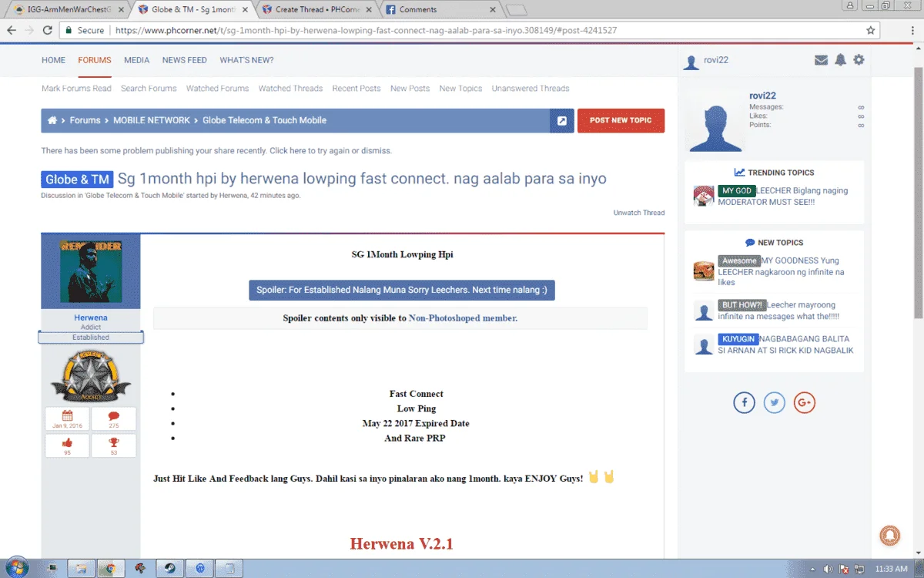Show hidden tray icons arrow
This screenshot has height=578, width=924.
(812, 569)
